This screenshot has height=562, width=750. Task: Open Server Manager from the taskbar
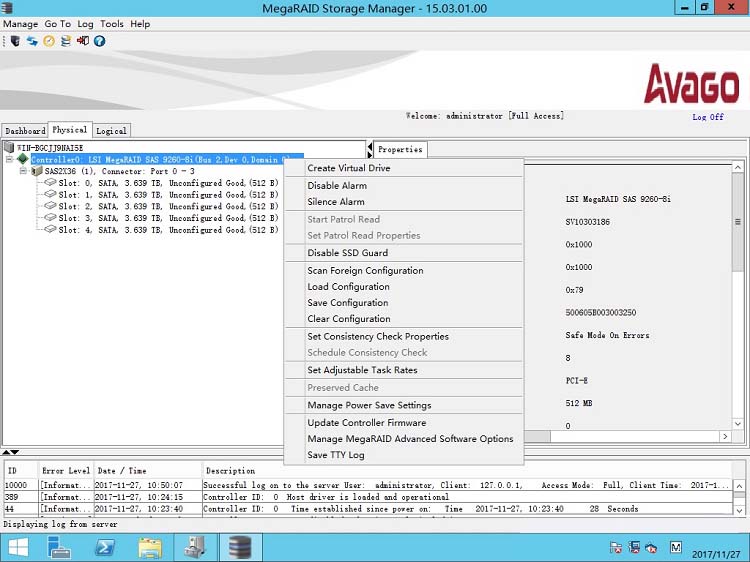[59, 548]
